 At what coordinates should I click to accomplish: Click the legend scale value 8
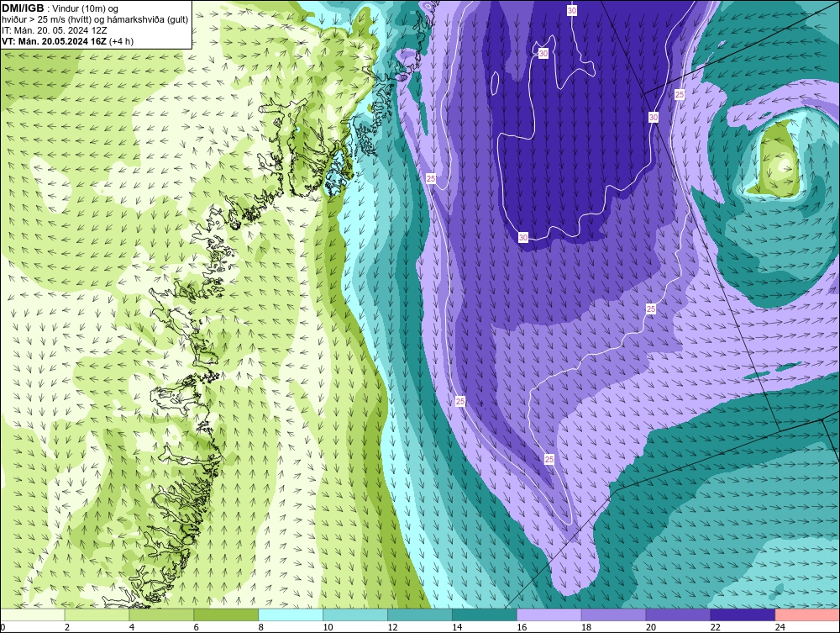(x=261, y=627)
